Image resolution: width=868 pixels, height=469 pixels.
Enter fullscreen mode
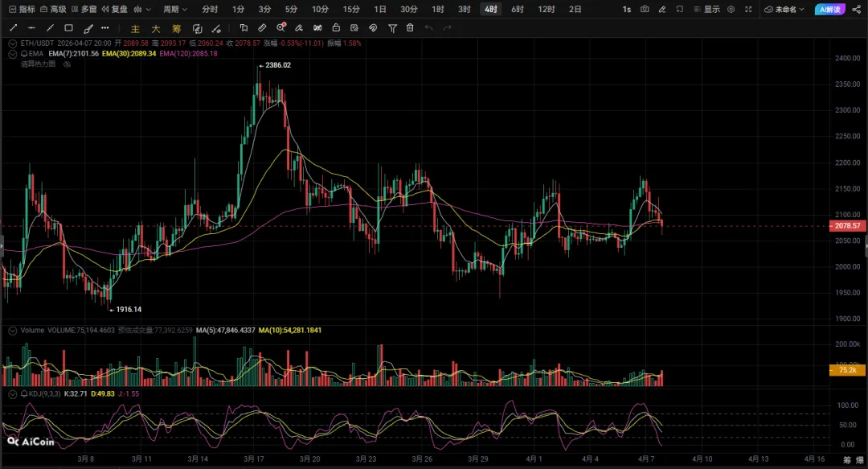pyautogui.click(x=748, y=10)
